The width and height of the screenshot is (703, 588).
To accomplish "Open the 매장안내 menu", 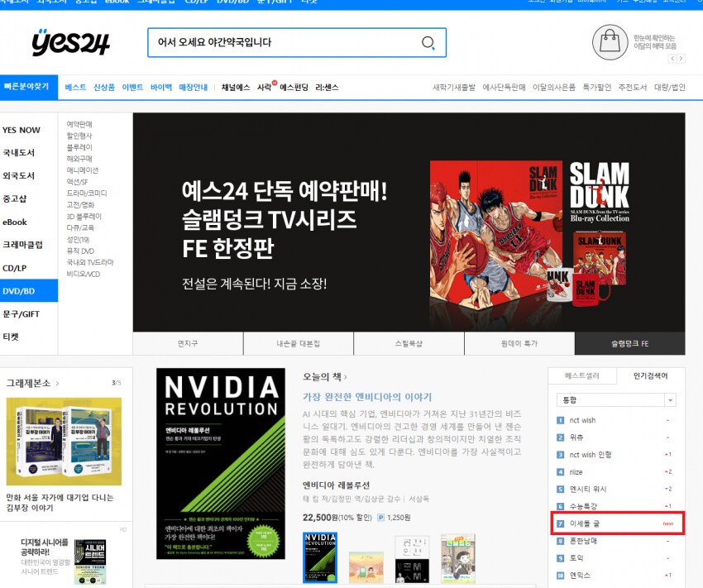I will (194, 88).
